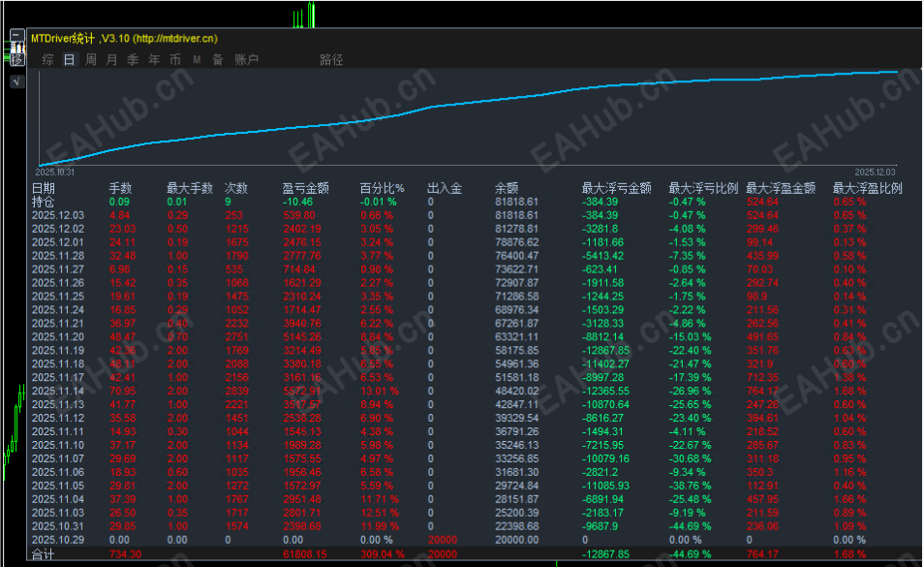Select the 2025.12.02 date row
The image size is (924, 567).
pyautogui.click(x=58, y=229)
